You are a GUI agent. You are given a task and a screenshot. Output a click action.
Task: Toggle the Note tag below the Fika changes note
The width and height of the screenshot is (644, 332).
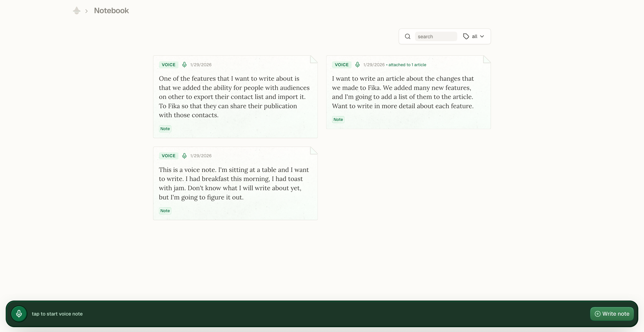coord(338,119)
